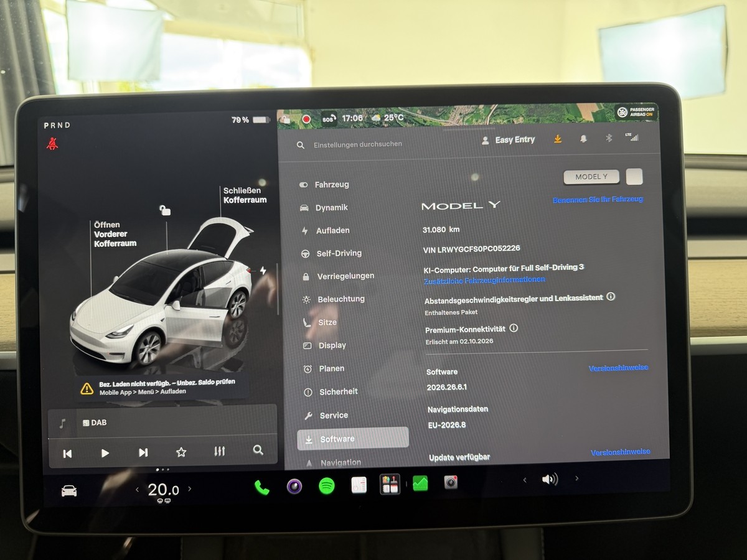Click Benennen Sie Ihr Fahrzeug link
Image resolution: width=747 pixels, height=560 pixels.
598,199
